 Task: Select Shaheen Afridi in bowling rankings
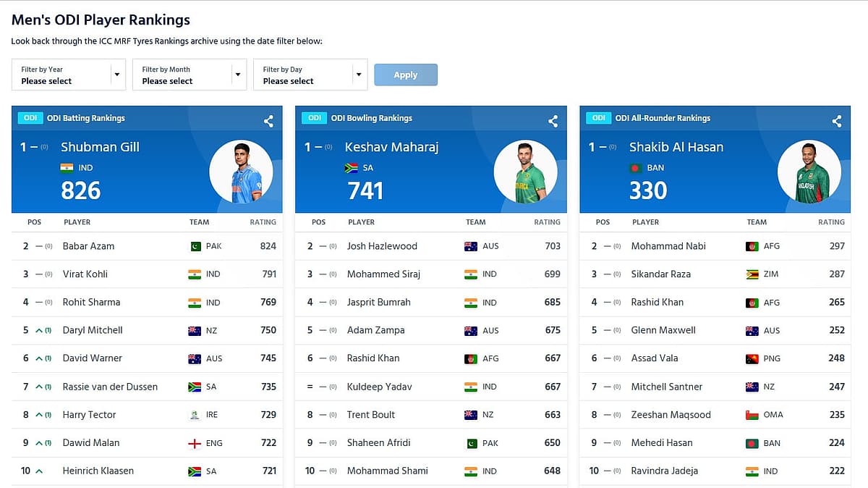coord(378,443)
